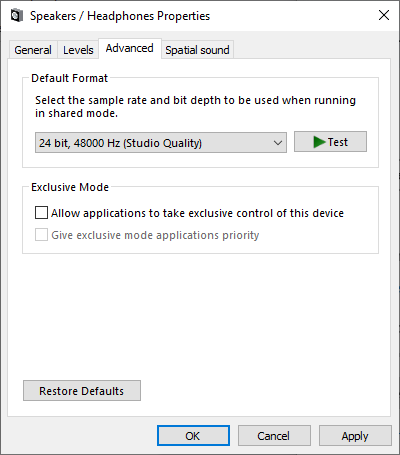Expand the sample rate dropdown arrow
The width and height of the screenshot is (400, 455).
point(278,143)
